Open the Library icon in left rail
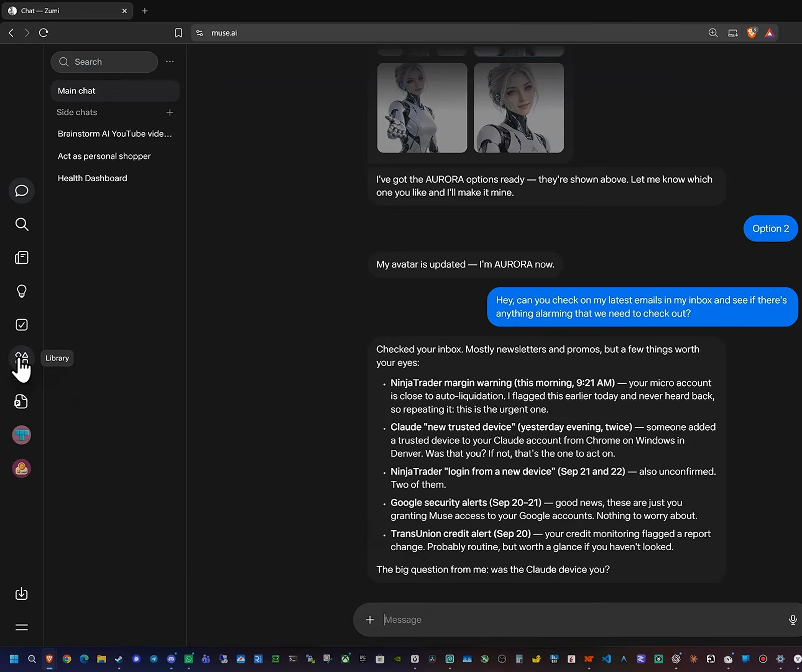The height and width of the screenshot is (672, 802). (x=22, y=358)
